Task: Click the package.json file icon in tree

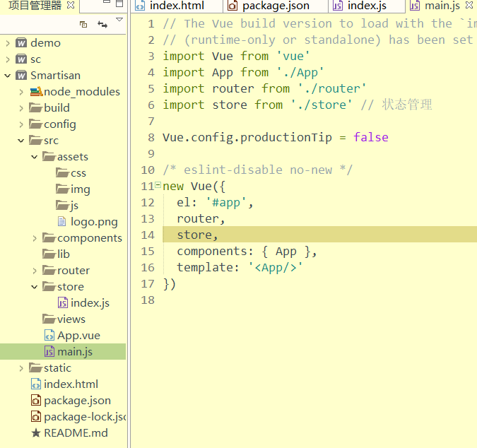Action: [x=36, y=401]
